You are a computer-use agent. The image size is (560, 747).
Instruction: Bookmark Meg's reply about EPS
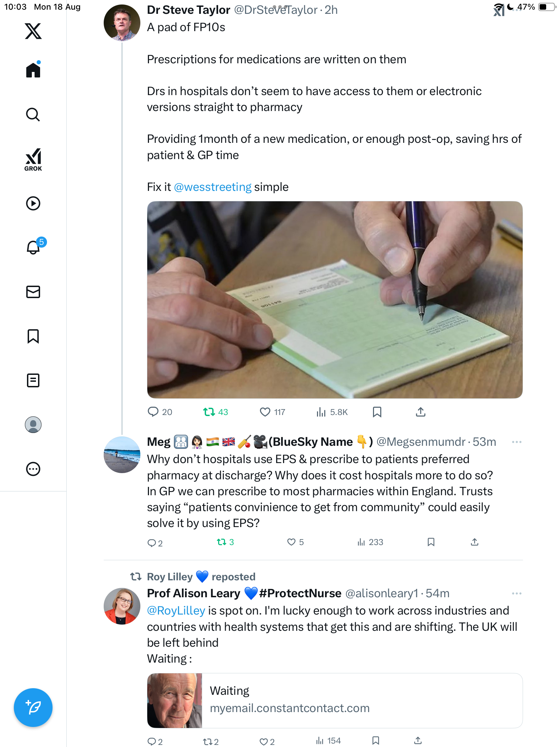(x=431, y=542)
